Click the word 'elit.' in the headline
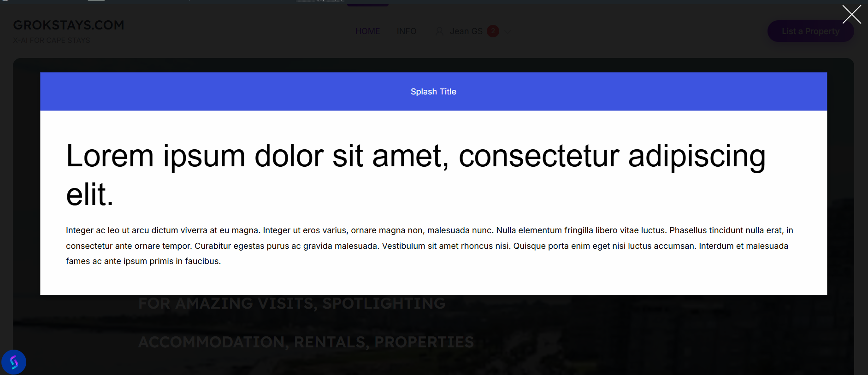Screen dimensions: 868x375 click(89, 194)
